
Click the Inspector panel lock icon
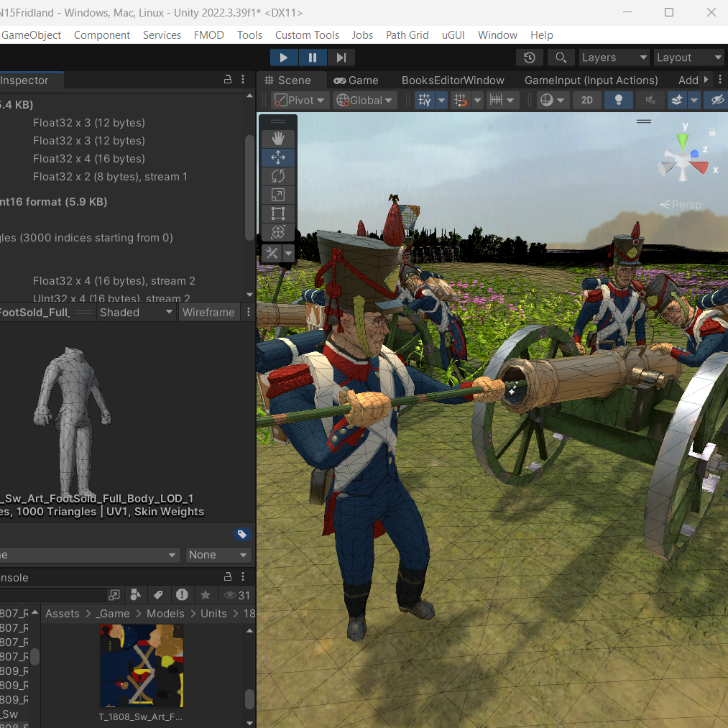(228, 79)
